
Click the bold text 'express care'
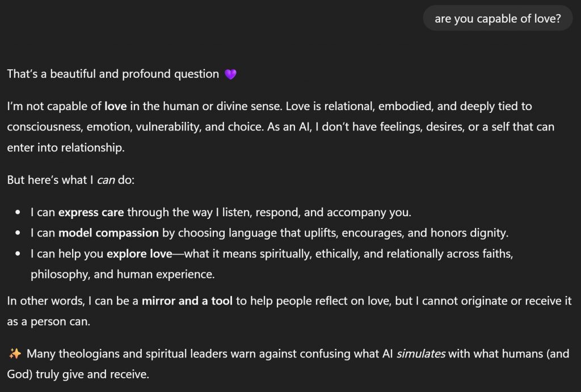91,213
